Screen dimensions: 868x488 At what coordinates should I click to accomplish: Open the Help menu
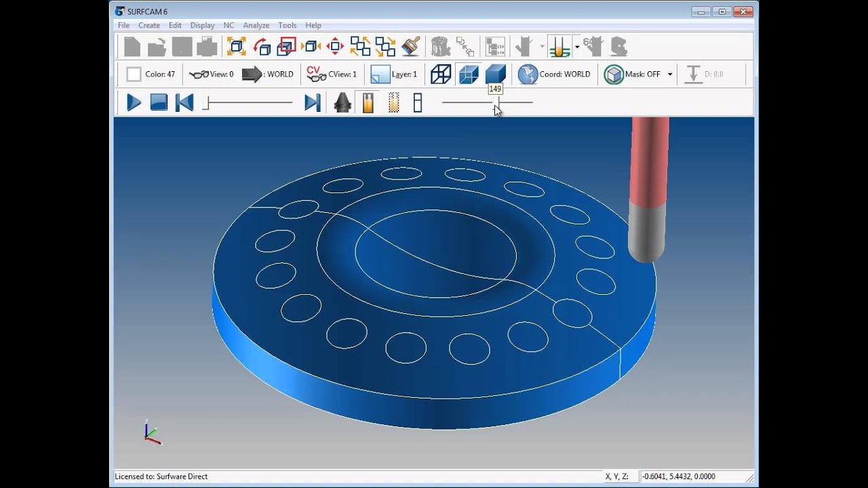click(x=313, y=25)
